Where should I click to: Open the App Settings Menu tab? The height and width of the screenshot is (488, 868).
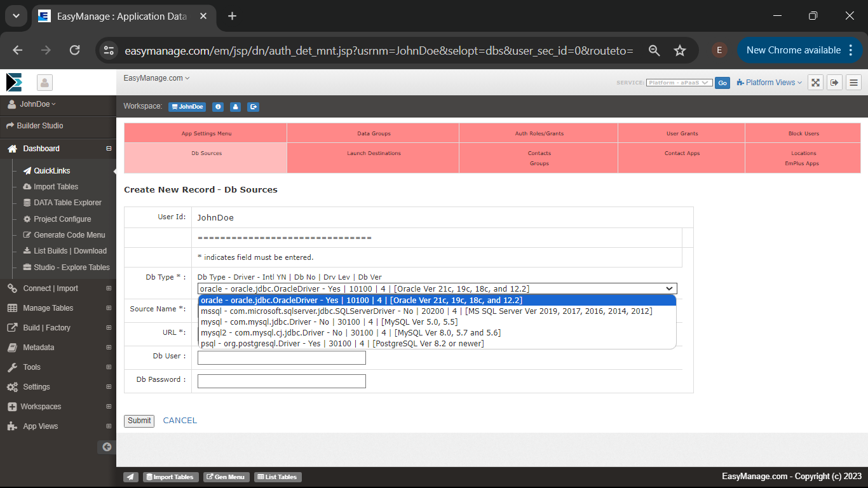207,133
